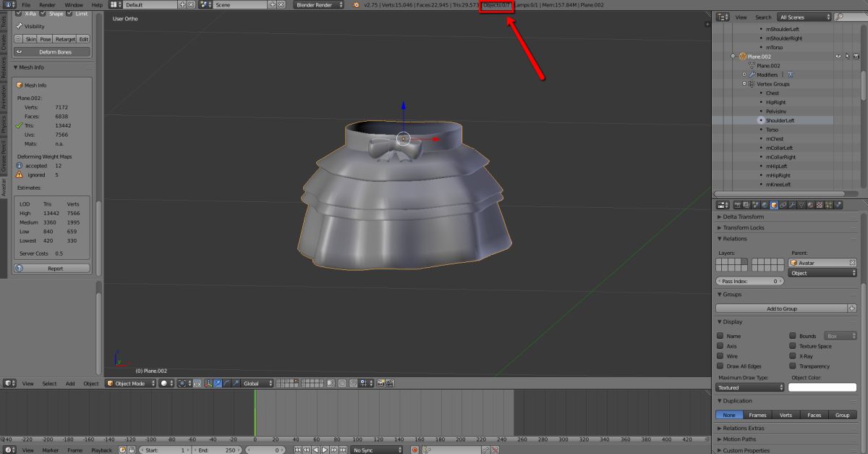Screen dimensions: 868x454
Task: Click the timeline editor type icon
Action: tap(9, 450)
